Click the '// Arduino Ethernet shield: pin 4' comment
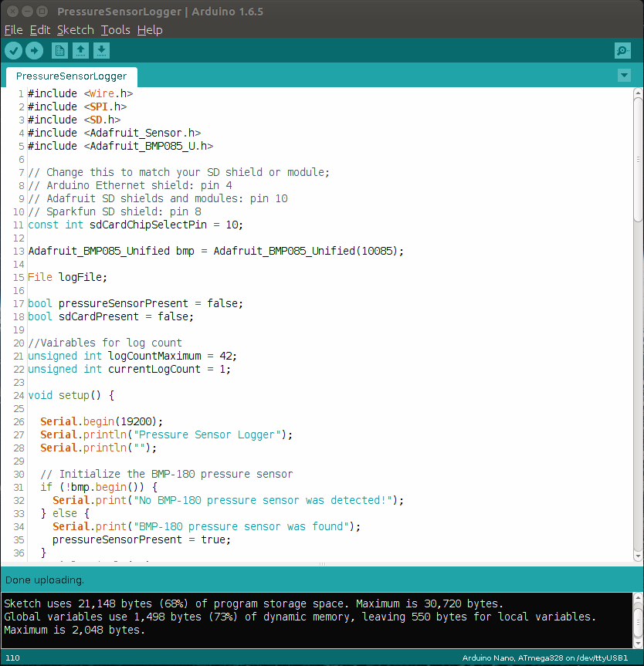Viewport: 644px width, 666px height. click(130, 185)
